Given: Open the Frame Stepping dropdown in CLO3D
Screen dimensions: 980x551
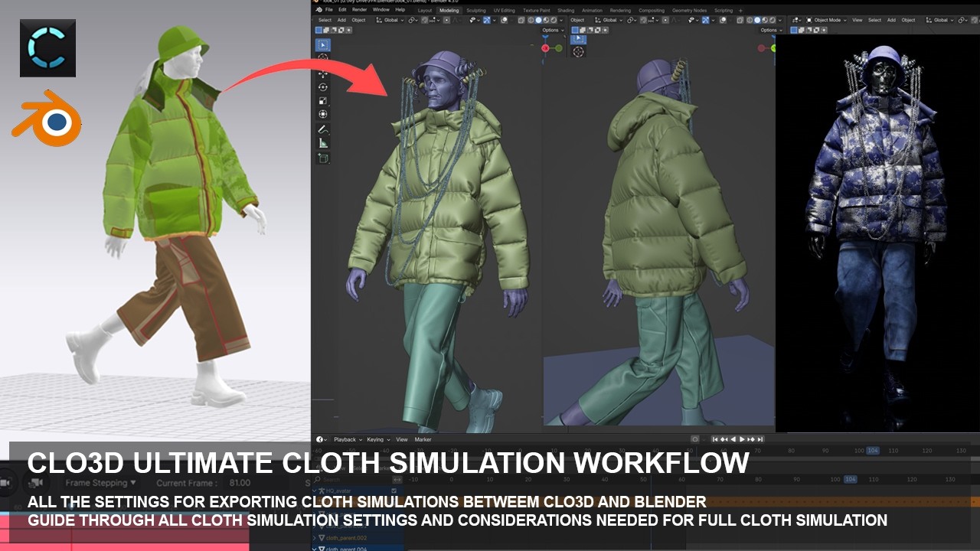Looking at the screenshot, I should [x=100, y=483].
